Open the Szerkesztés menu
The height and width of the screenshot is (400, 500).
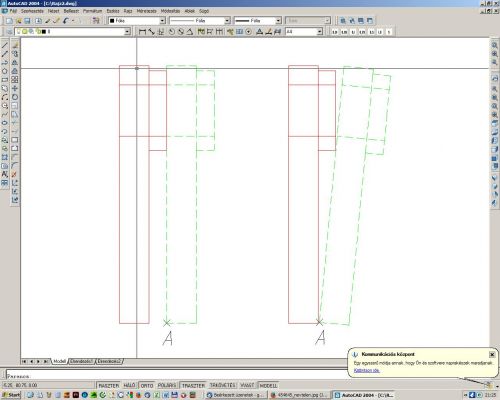pos(32,11)
